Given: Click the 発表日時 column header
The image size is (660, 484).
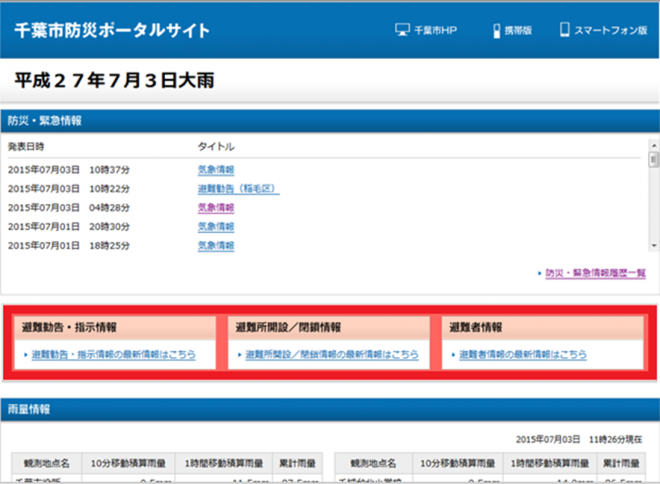Looking at the screenshot, I should pos(26,146).
